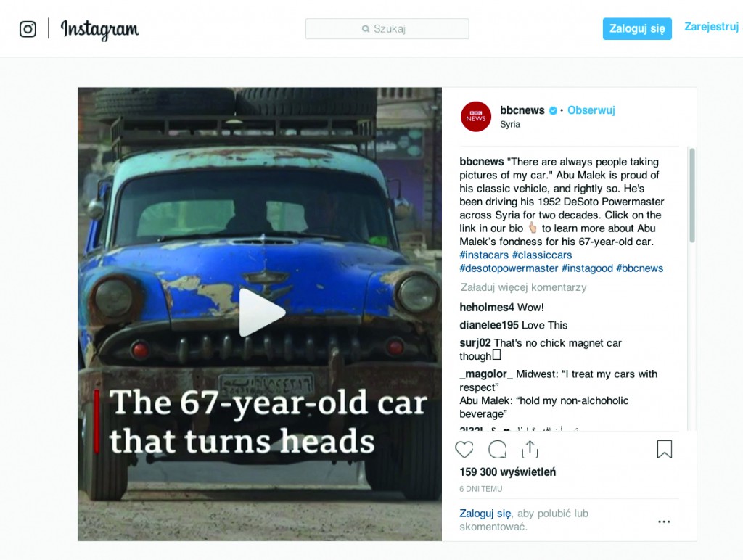Screen dimensions: 743x560
Task: Like the post with heart icon
Action: coord(464,449)
